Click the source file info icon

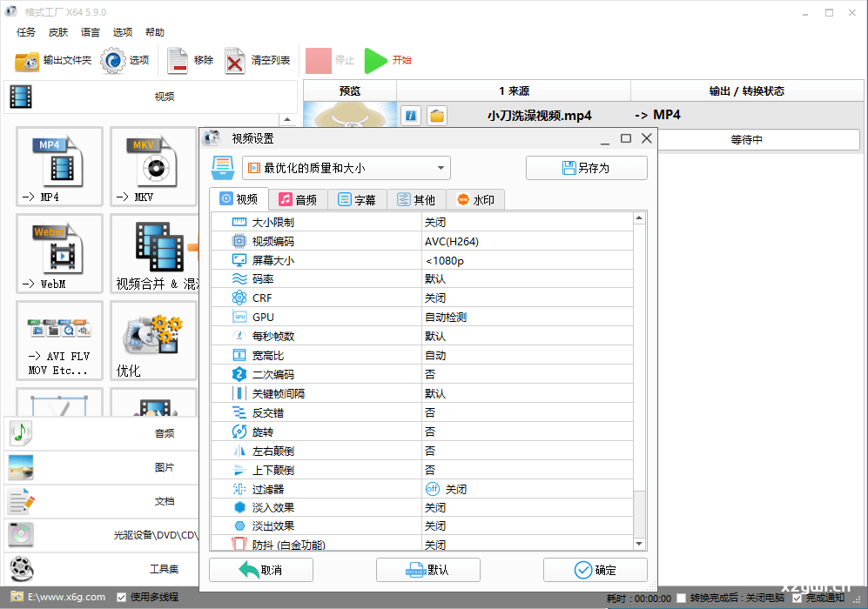click(410, 115)
